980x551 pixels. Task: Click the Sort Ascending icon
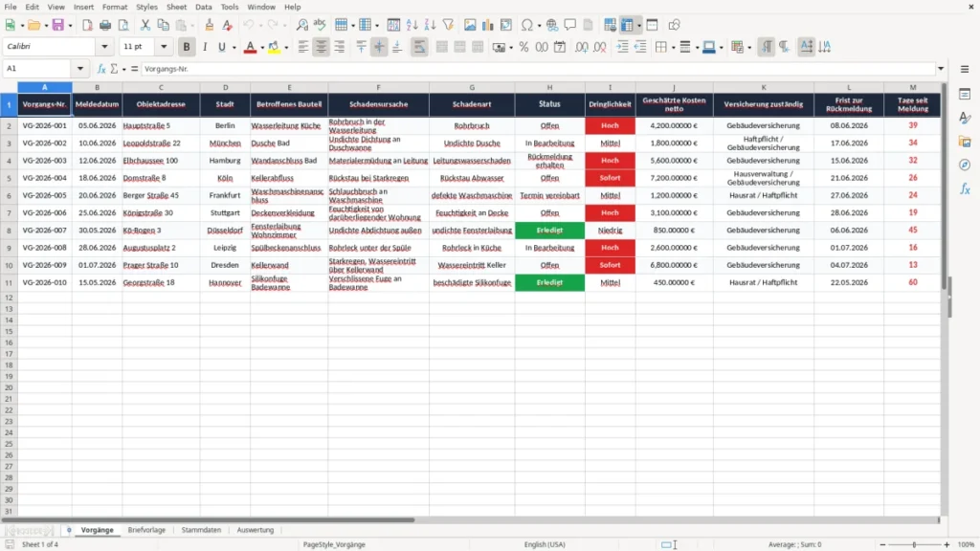pyautogui.click(x=412, y=25)
